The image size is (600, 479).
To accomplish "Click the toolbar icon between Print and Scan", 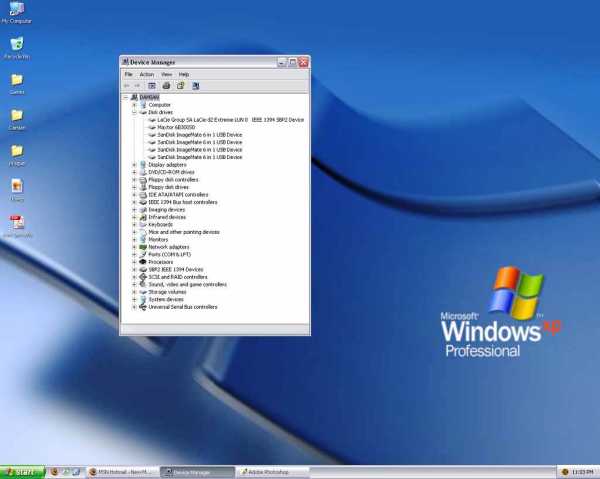I will tap(181, 86).
